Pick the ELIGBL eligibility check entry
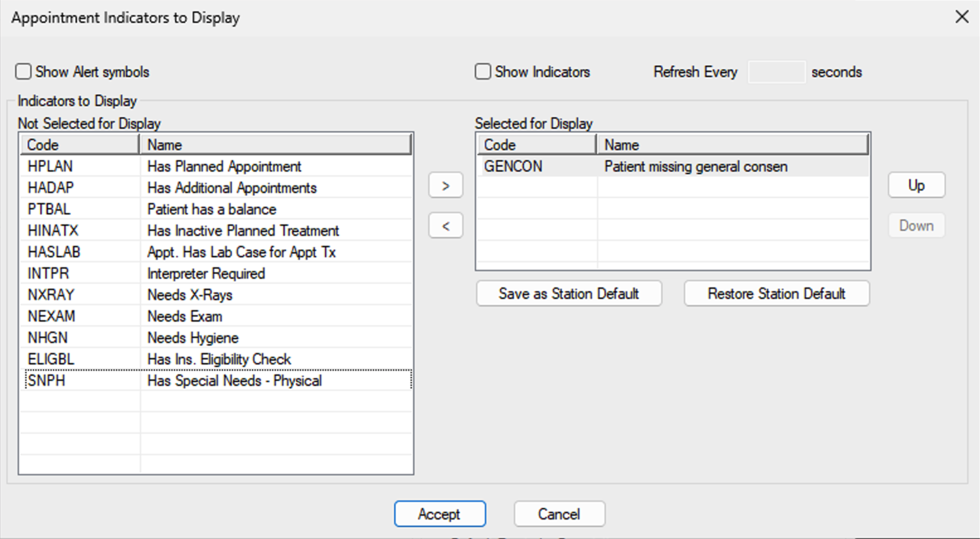Viewport: 980px width, 539px height. coord(152,358)
